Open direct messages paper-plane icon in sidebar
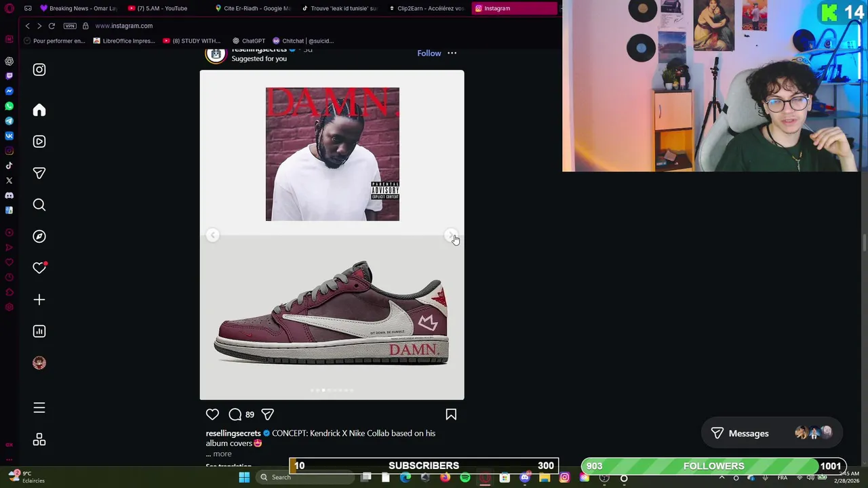Screen dimensions: 868x488 coord(39,174)
